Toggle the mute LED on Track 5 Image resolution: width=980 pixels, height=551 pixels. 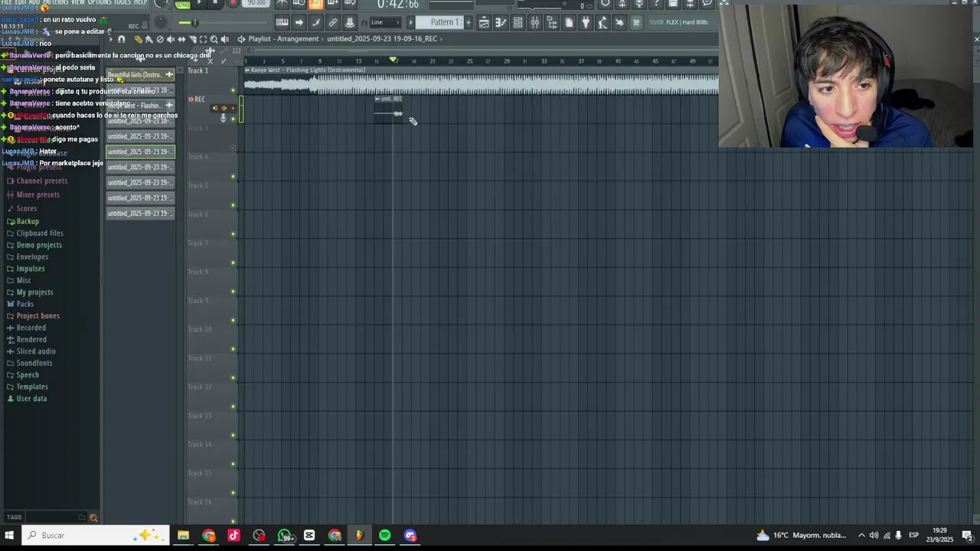233,205
